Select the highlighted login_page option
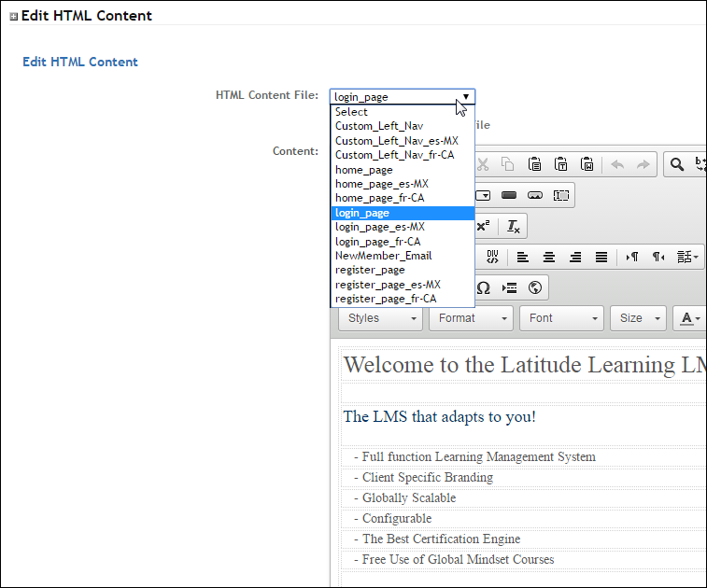 (403, 213)
